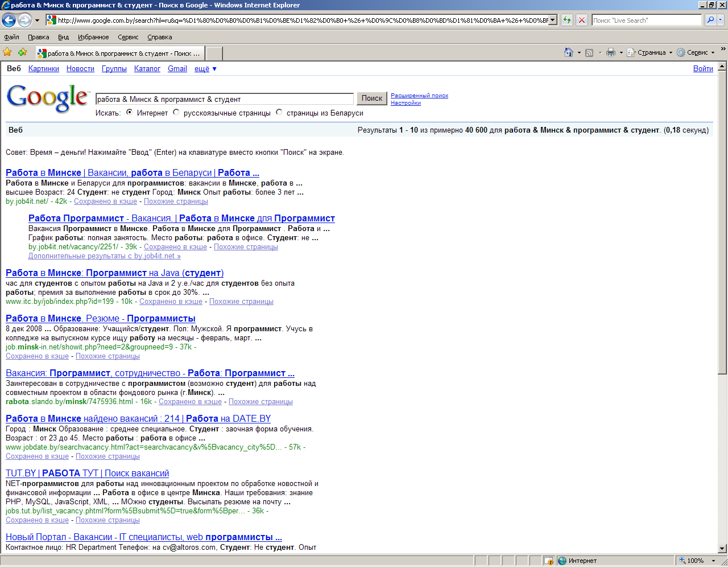Expand the toolbar overflow chevron
This screenshot has height=568, width=728.
coord(723,50)
